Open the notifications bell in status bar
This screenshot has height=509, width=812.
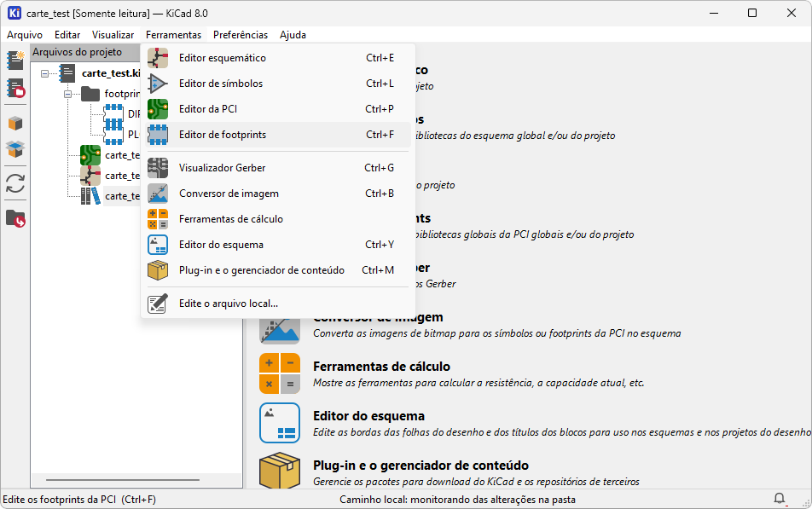point(780,499)
